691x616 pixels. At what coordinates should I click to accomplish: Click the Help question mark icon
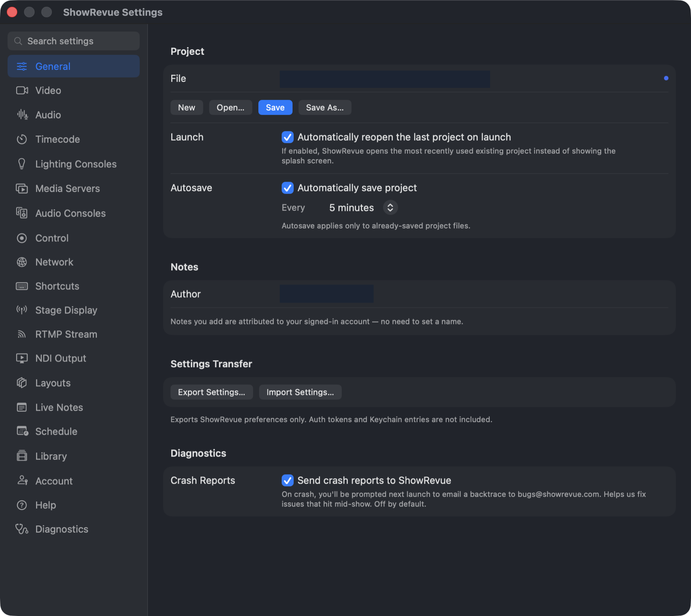pos(22,505)
